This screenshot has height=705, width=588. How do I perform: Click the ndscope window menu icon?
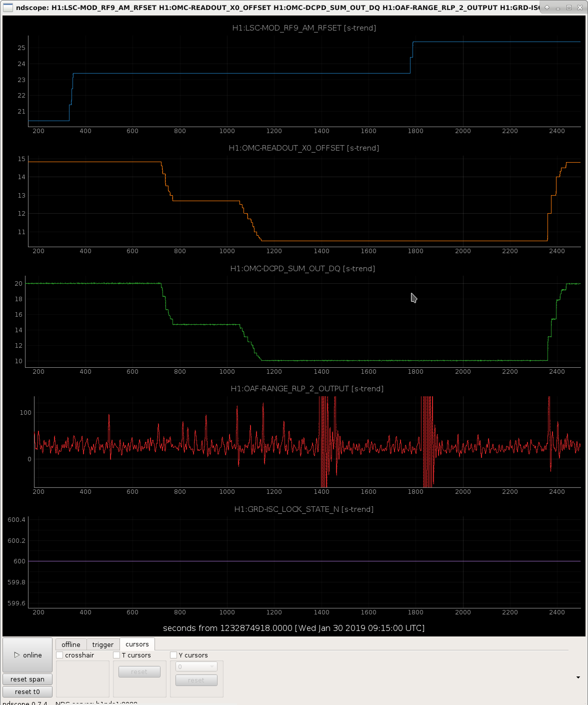8,8
